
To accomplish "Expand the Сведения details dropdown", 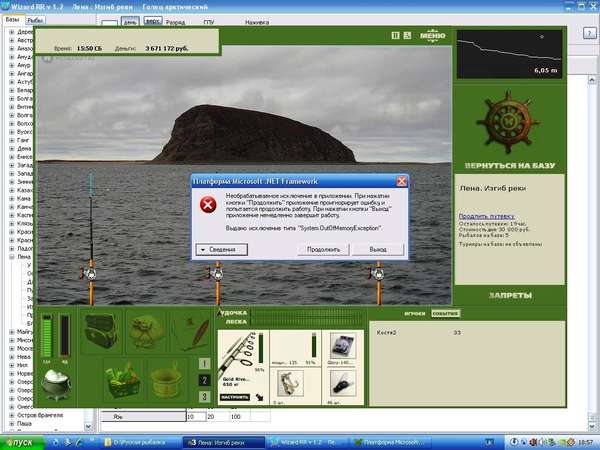I will [x=222, y=249].
